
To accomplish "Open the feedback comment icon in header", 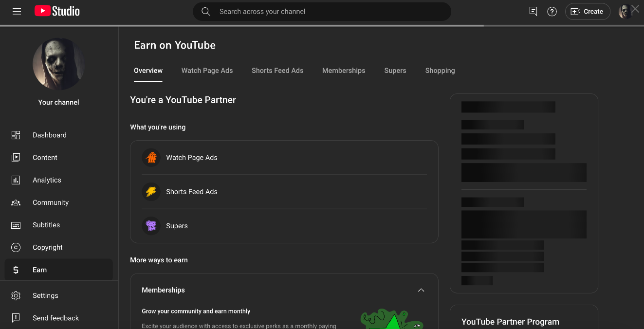I will (x=533, y=12).
